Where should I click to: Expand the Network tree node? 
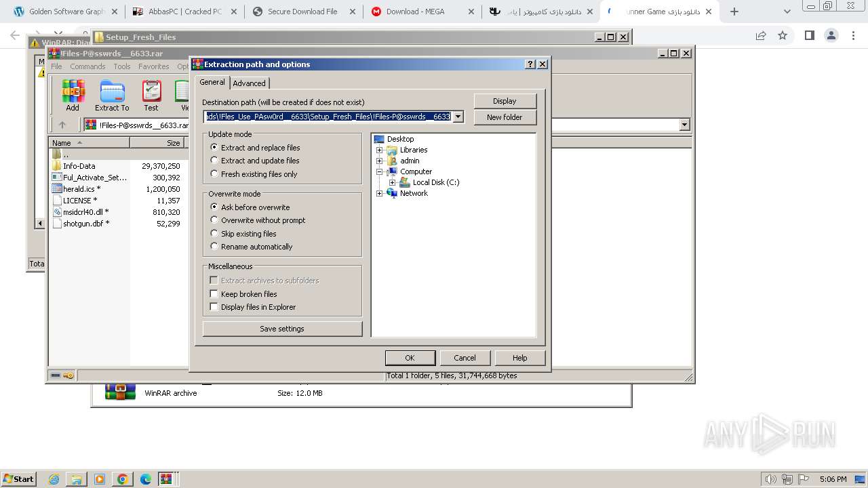pos(380,193)
